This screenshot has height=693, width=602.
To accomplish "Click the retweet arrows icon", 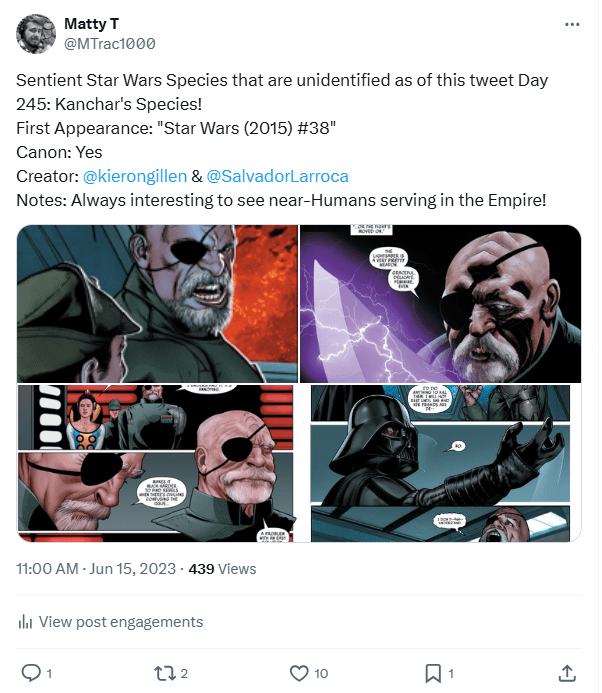I will click(x=162, y=672).
